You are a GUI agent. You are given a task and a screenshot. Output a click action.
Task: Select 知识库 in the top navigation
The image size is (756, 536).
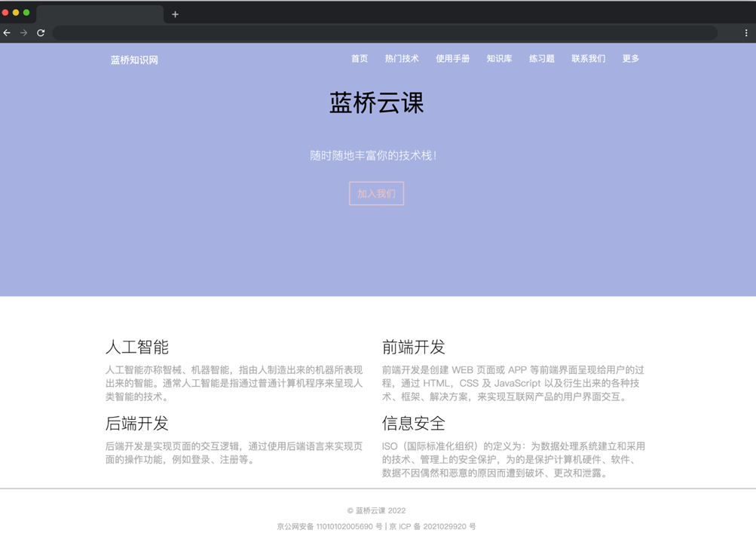499,59
